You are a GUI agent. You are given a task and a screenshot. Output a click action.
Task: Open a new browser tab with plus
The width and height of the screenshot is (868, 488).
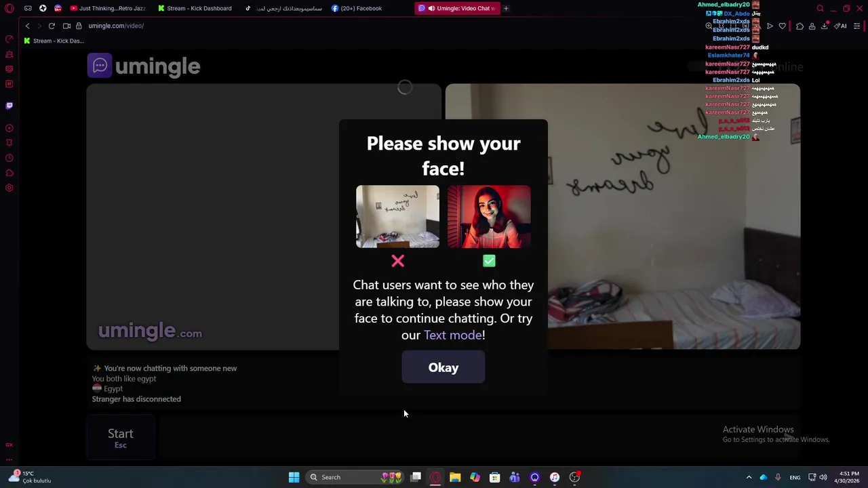(506, 8)
